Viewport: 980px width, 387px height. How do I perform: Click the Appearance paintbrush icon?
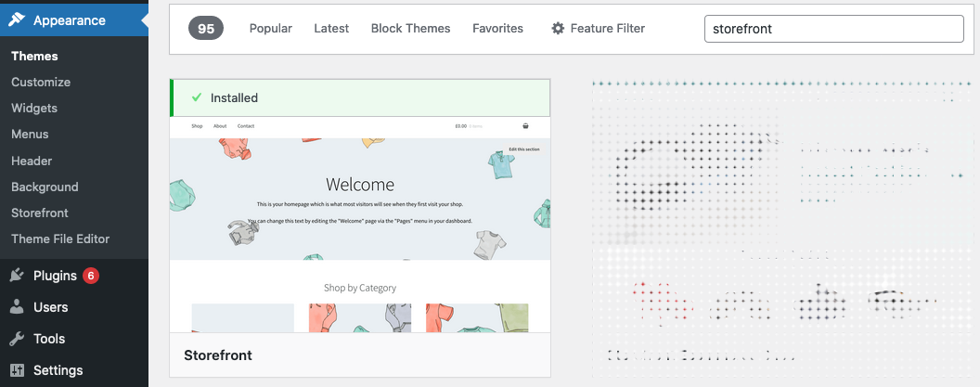click(17, 20)
